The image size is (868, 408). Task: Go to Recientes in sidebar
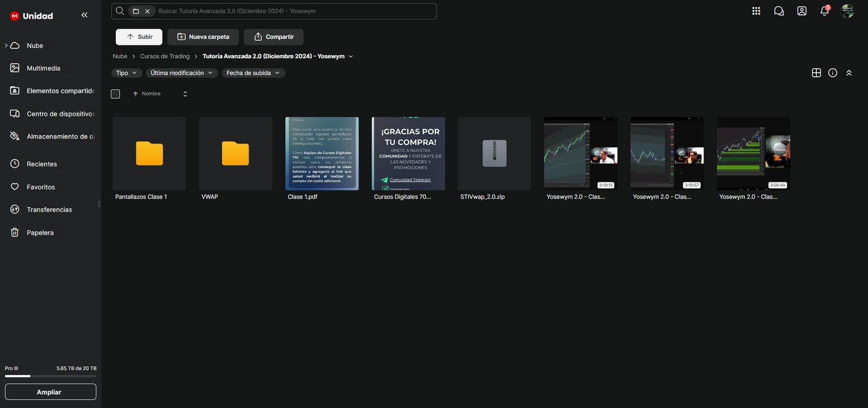pos(41,164)
